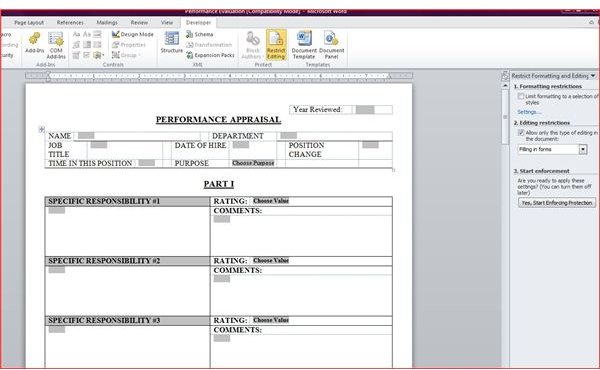Click Specific Responsibility #3 text field
600x370 pixels.
click(57, 329)
